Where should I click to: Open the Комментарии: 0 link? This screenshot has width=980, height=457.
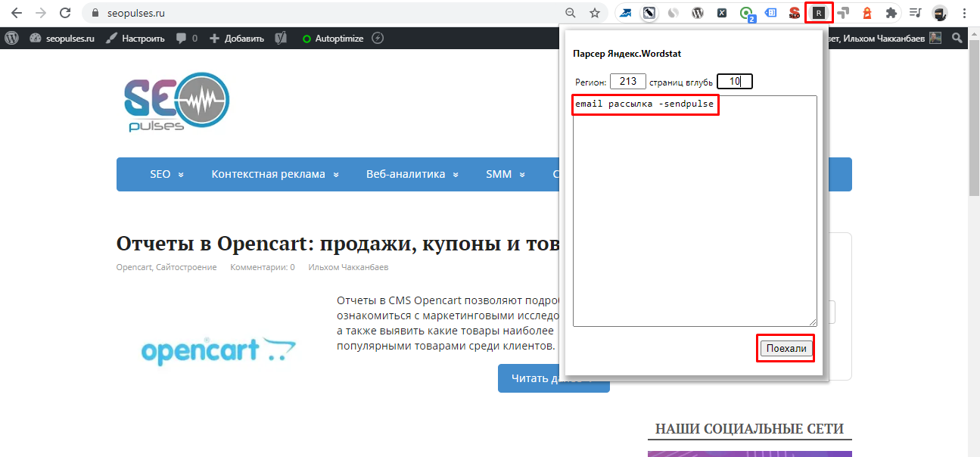click(263, 267)
